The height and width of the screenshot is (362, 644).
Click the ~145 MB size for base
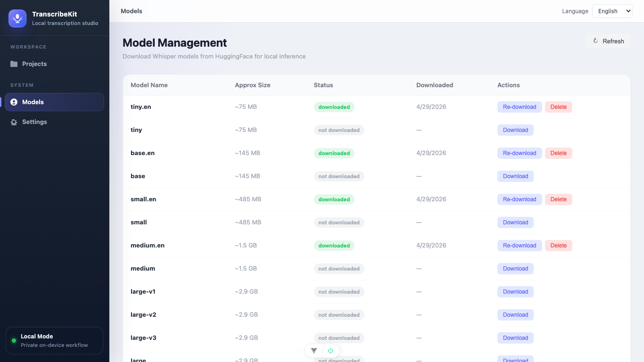click(x=248, y=176)
